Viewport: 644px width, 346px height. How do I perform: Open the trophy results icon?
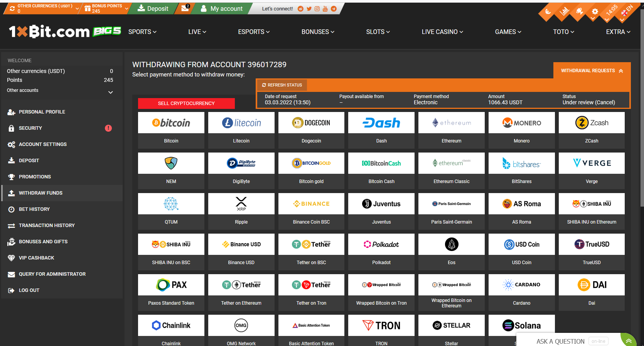click(580, 12)
